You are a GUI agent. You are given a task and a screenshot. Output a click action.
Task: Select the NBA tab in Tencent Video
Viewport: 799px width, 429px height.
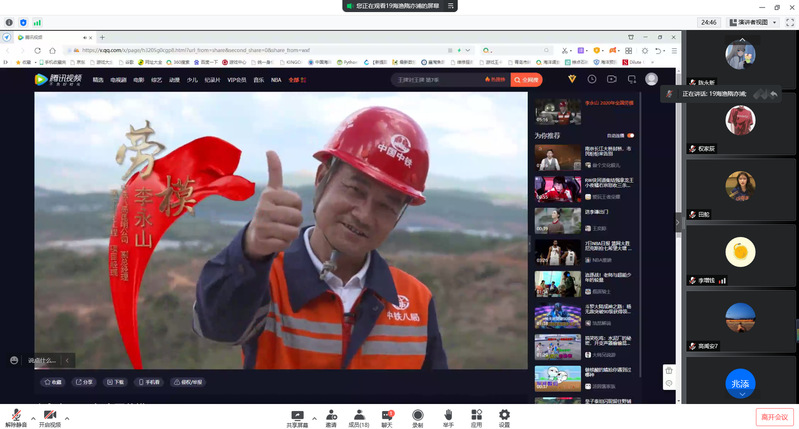(x=277, y=79)
